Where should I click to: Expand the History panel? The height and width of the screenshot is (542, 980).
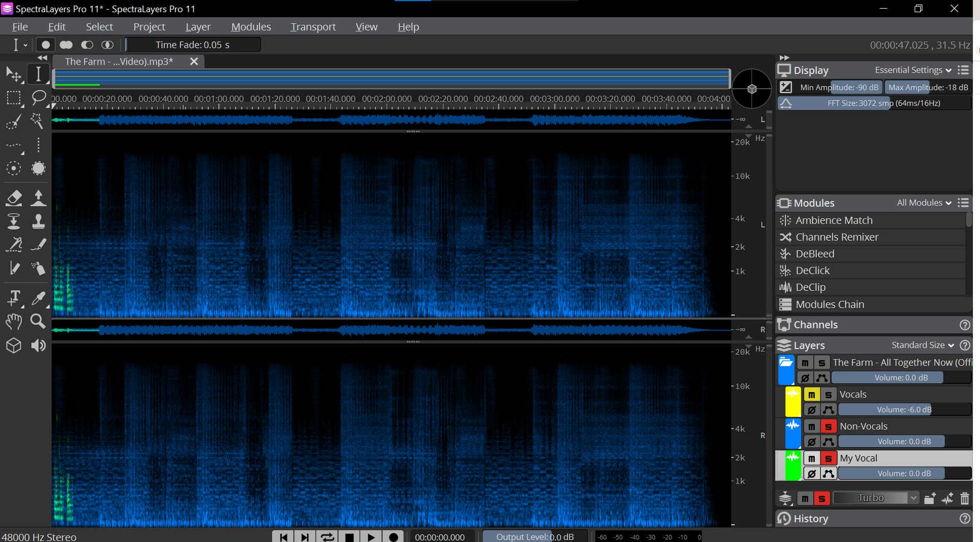pyautogui.click(x=811, y=519)
